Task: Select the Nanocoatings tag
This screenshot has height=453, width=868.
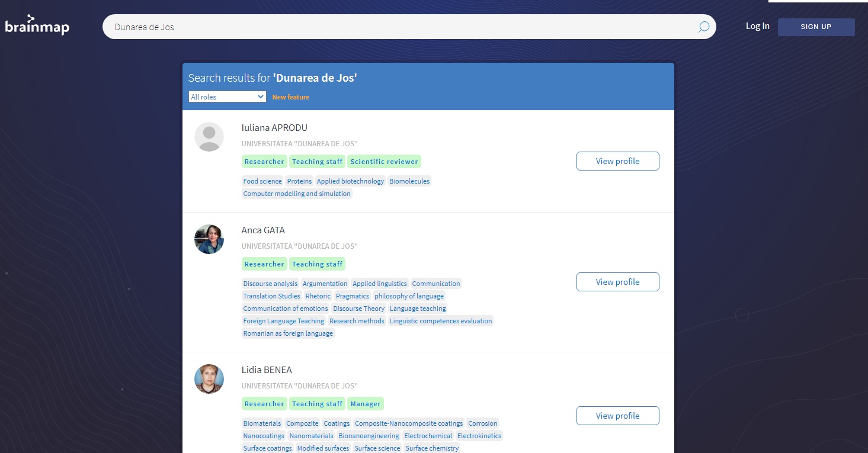Action: point(264,436)
